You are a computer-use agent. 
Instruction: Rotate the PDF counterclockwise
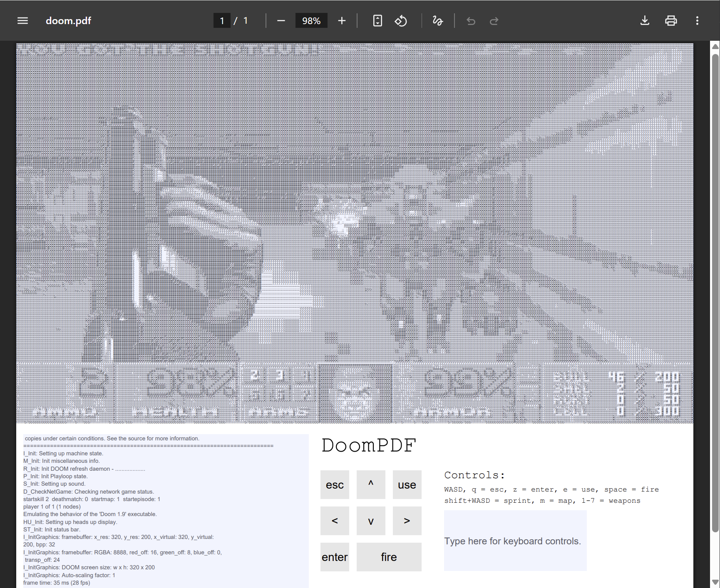(x=401, y=20)
